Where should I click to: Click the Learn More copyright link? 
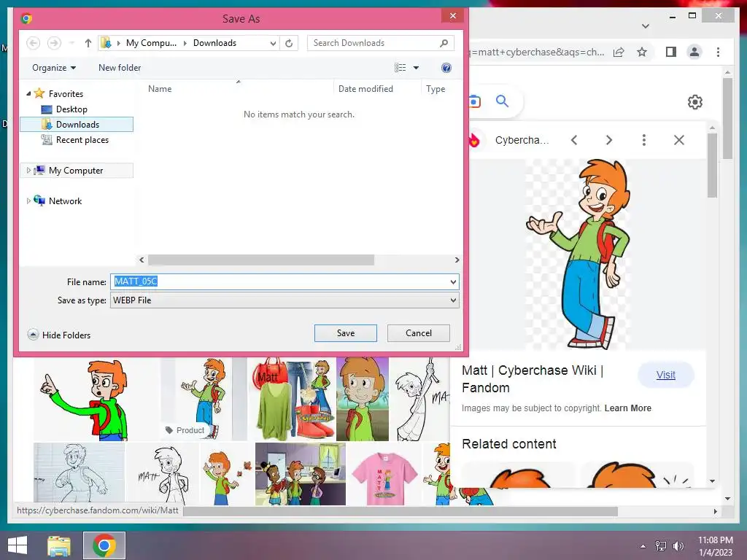point(627,408)
